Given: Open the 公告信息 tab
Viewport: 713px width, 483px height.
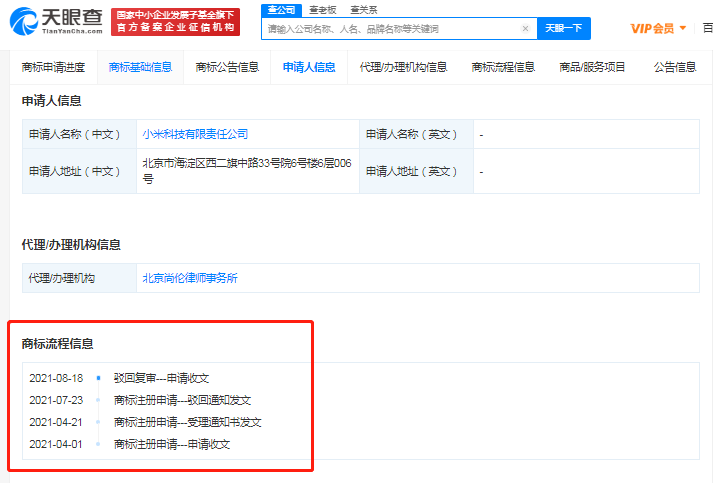Looking at the screenshot, I should pos(675,67).
